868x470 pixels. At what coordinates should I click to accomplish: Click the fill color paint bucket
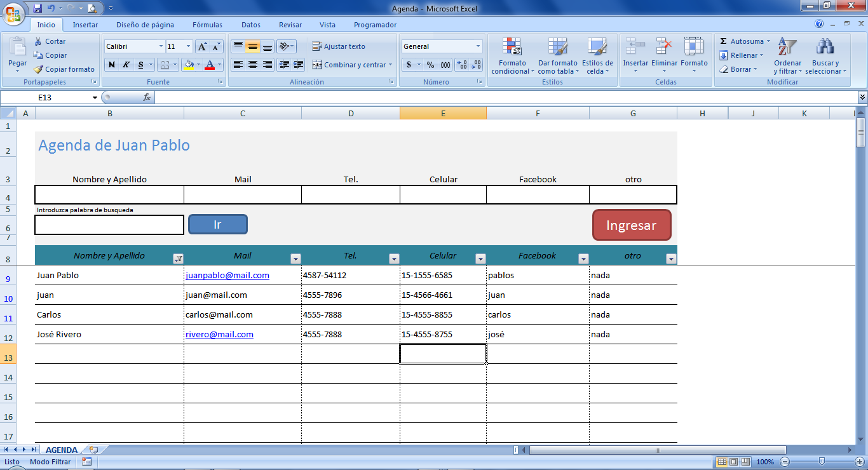[x=188, y=65]
